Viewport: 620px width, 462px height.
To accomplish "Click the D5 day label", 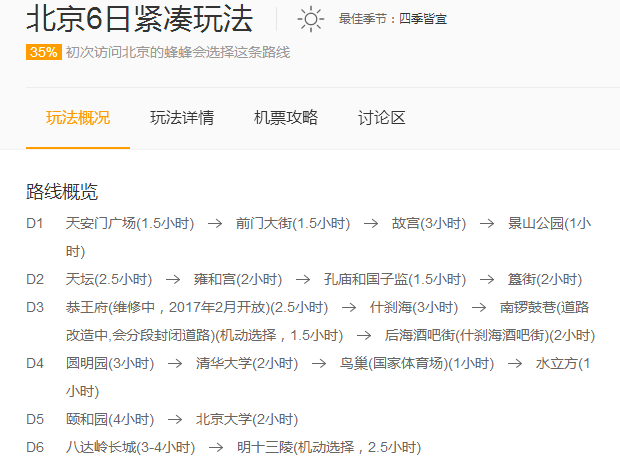I will coord(35,419).
